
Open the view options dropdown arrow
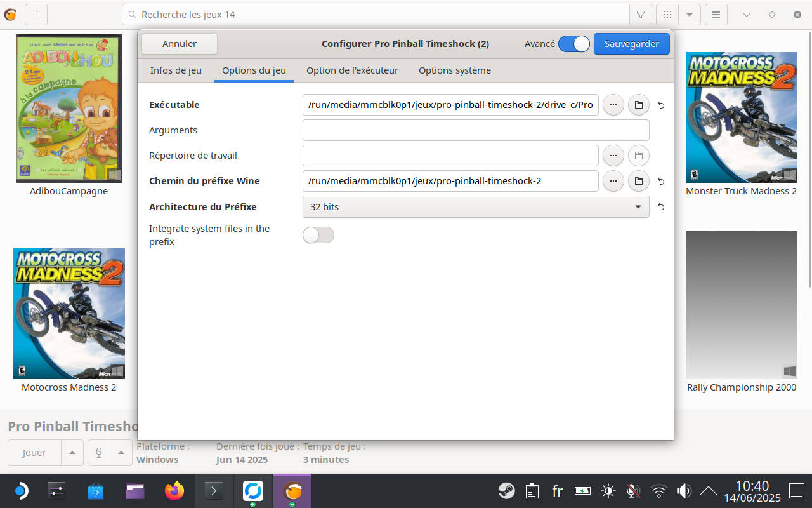[x=690, y=14]
